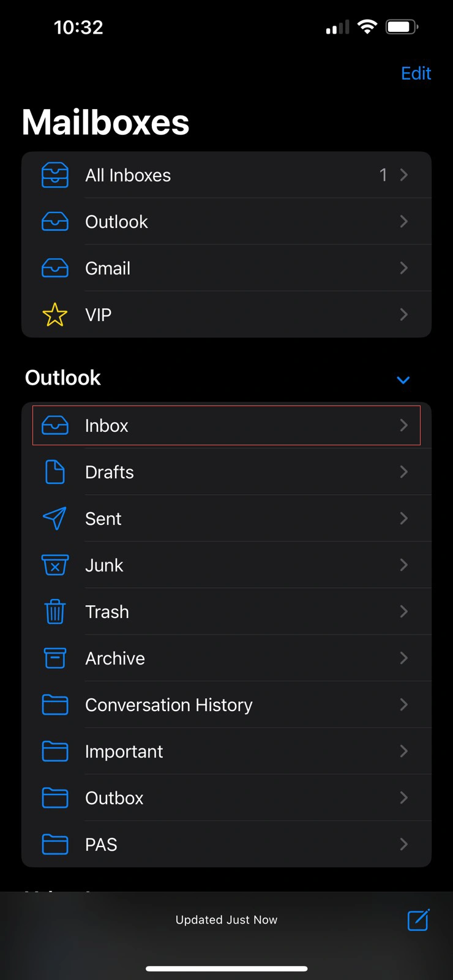This screenshot has height=980, width=453.
Task: Open the Drafts folder label
Action: point(110,472)
